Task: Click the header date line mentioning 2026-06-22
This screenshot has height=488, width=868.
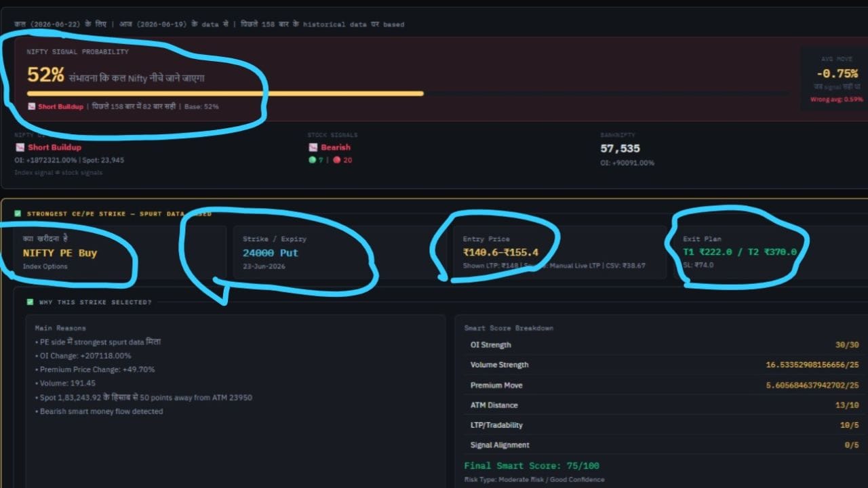Action: [x=209, y=24]
